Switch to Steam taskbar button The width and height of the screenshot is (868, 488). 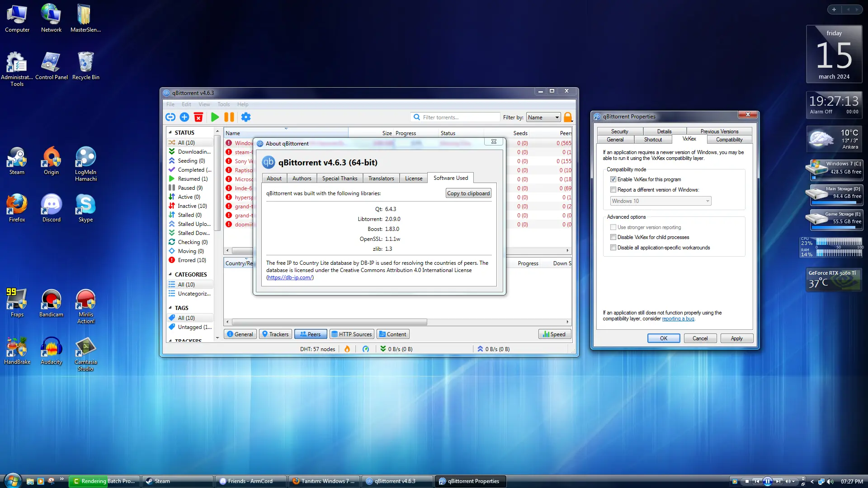[x=178, y=481]
